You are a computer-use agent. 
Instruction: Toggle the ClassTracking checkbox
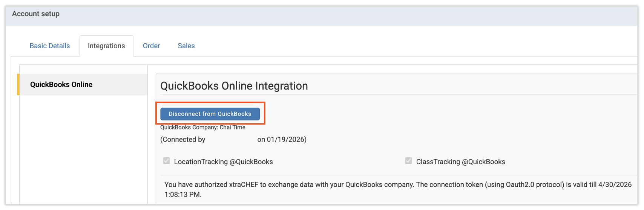tap(408, 161)
